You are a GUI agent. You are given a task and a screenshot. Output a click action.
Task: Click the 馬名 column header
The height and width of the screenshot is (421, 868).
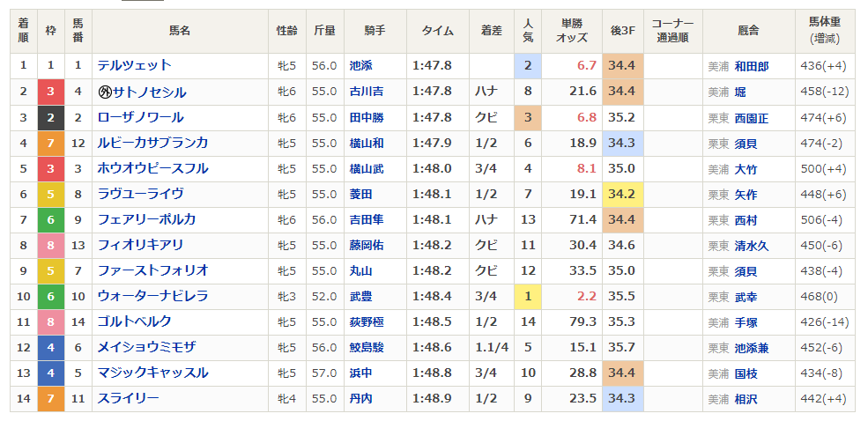pos(180,31)
